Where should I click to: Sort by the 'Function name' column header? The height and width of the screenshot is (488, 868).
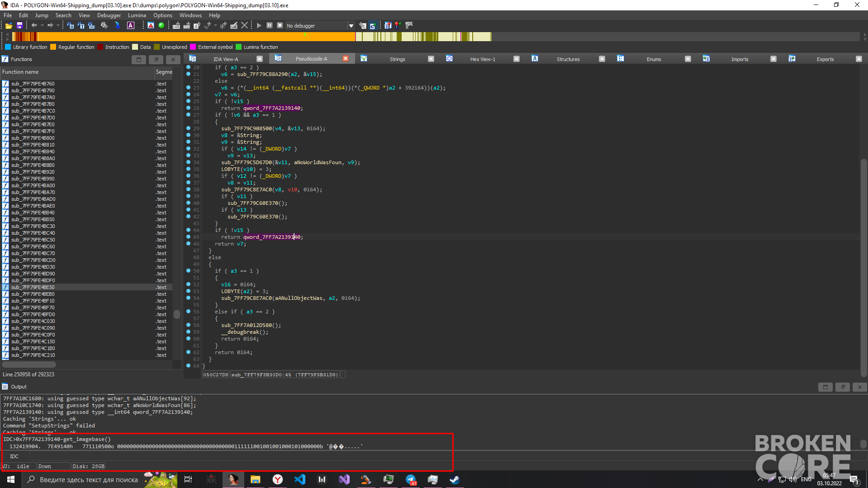[77, 72]
